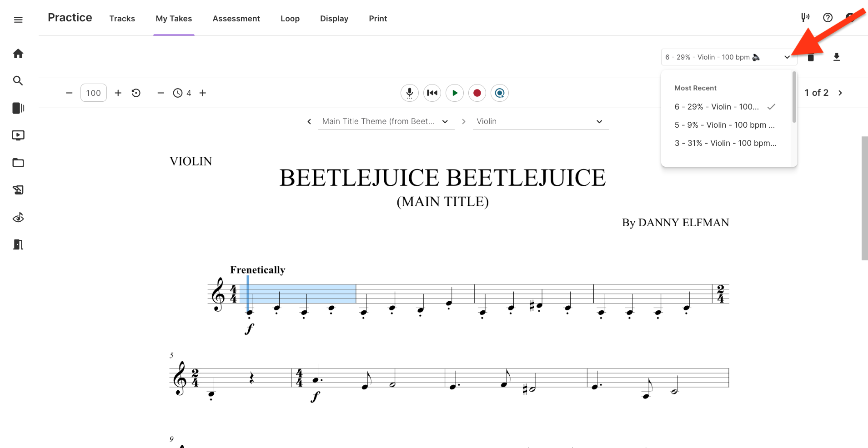Increase count-off beats

point(203,93)
